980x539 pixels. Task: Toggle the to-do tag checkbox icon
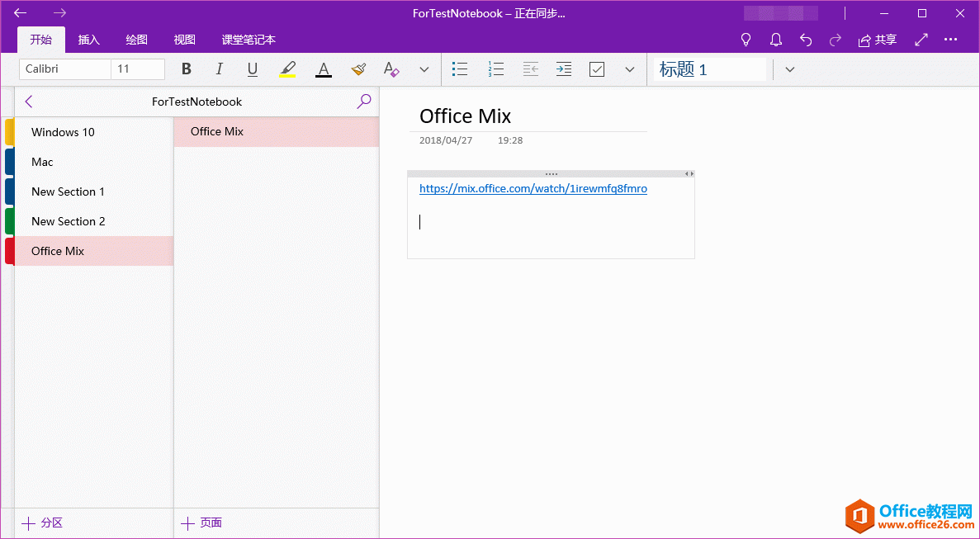pyautogui.click(x=596, y=69)
